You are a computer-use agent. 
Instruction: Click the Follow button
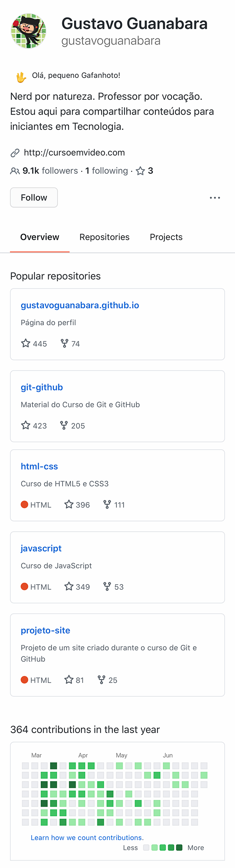[34, 198]
